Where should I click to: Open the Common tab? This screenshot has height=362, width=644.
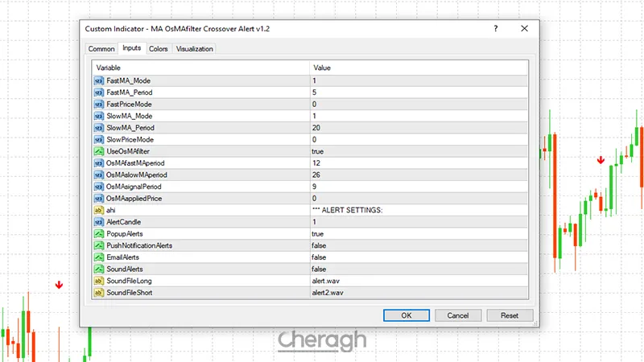click(x=101, y=49)
